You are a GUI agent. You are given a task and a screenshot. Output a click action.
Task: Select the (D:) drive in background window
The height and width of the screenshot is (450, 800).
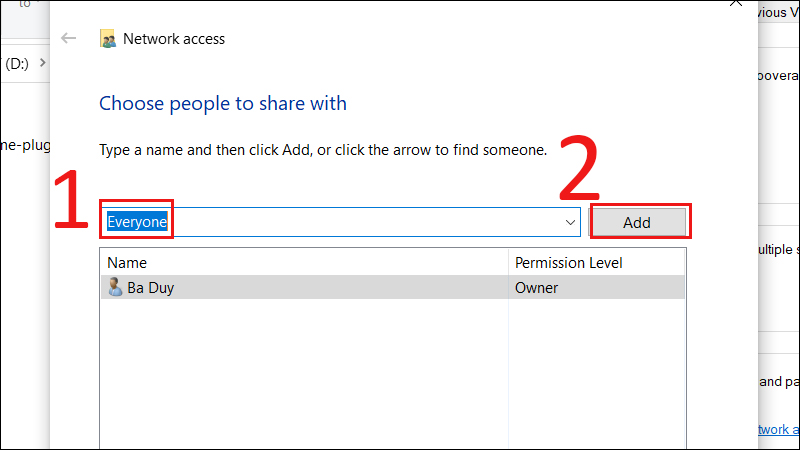16,64
